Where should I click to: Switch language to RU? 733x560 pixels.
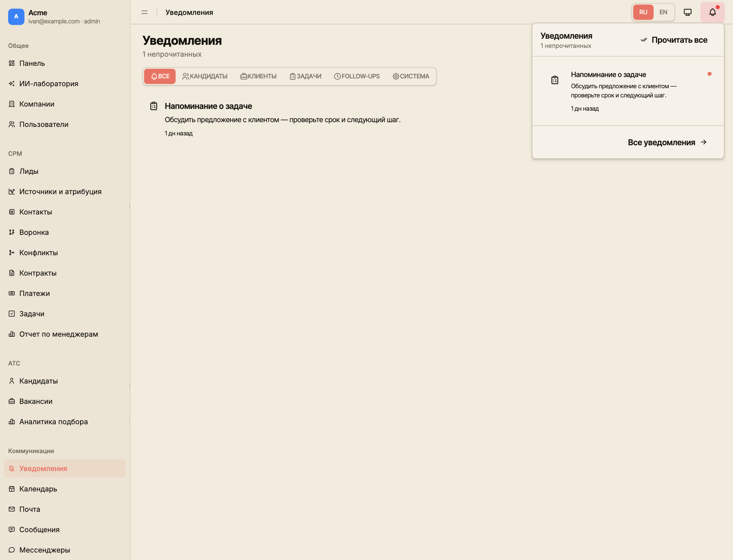643,12
